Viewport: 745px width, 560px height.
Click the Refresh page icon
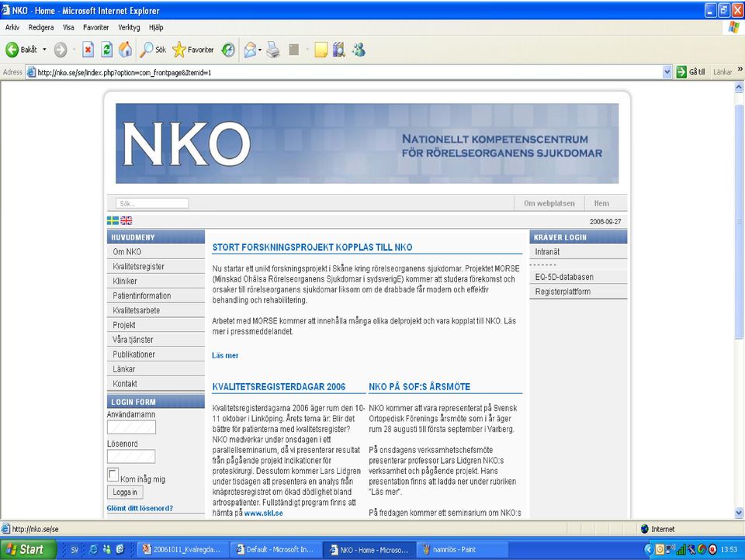(x=107, y=50)
